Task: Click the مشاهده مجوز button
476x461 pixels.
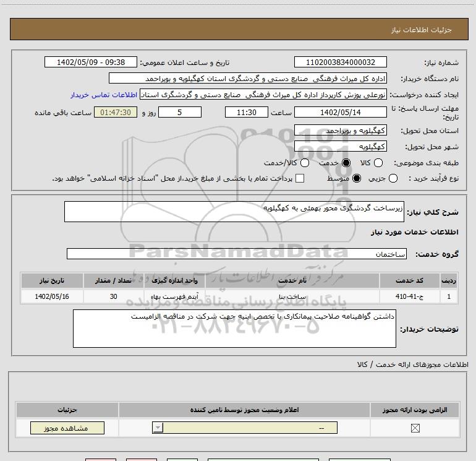Action: [67, 428]
